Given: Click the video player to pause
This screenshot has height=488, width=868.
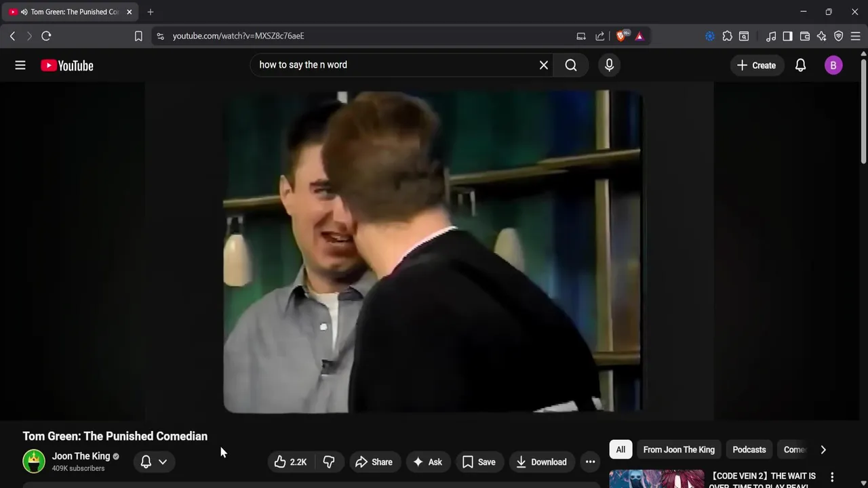Looking at the screenshot, I should pos(433,251).
